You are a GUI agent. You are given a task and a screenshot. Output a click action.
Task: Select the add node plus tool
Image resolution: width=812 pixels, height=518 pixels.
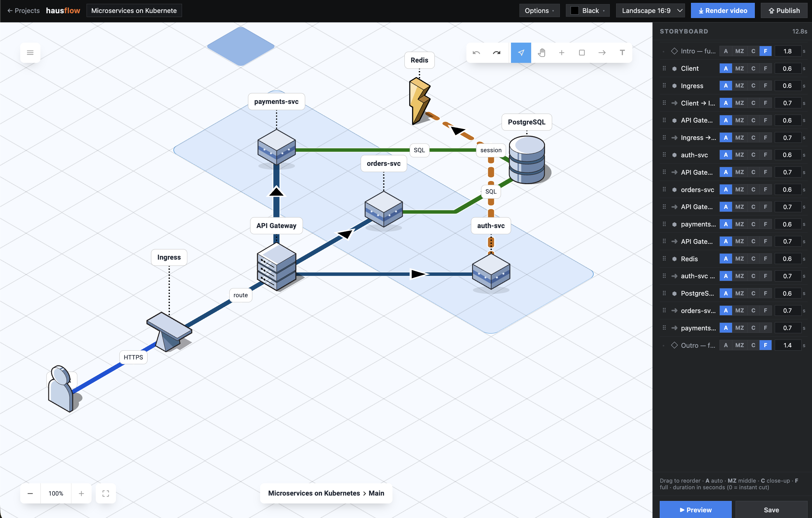tap(561, 52)
